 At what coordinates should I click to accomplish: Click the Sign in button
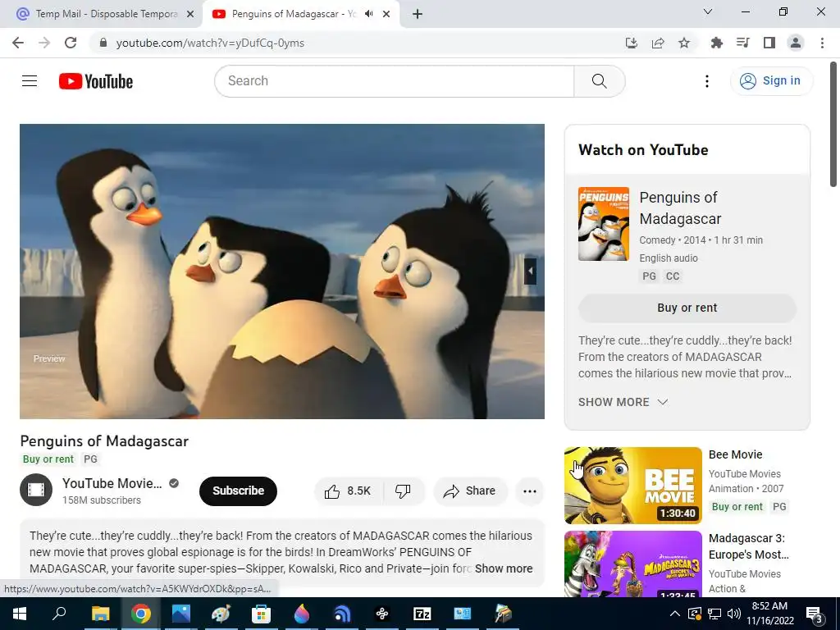(771, 81)
